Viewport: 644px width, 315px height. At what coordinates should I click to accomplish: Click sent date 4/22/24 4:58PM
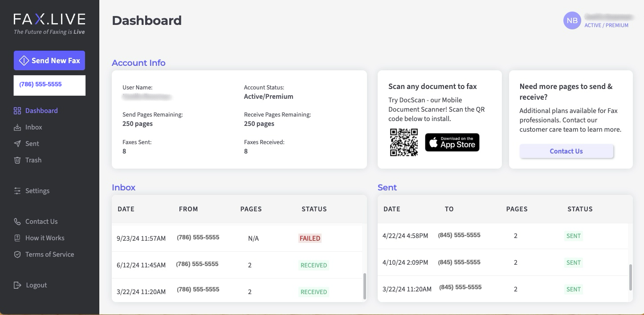click(x=405, y=236)
